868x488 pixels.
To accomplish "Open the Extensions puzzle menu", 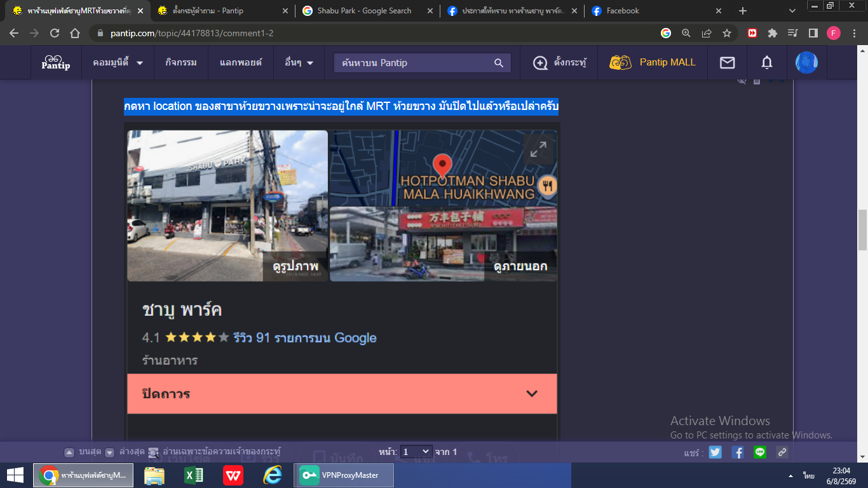I will [x=773, y=33].
